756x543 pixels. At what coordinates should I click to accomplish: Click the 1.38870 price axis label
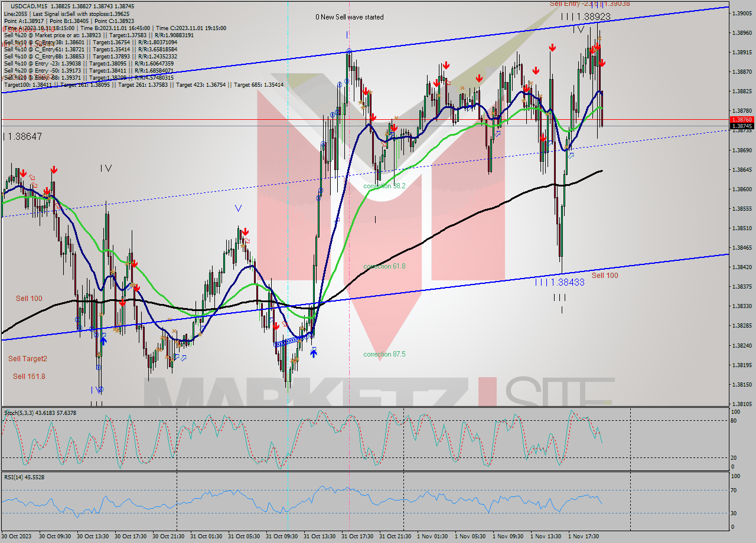point(742,72)
